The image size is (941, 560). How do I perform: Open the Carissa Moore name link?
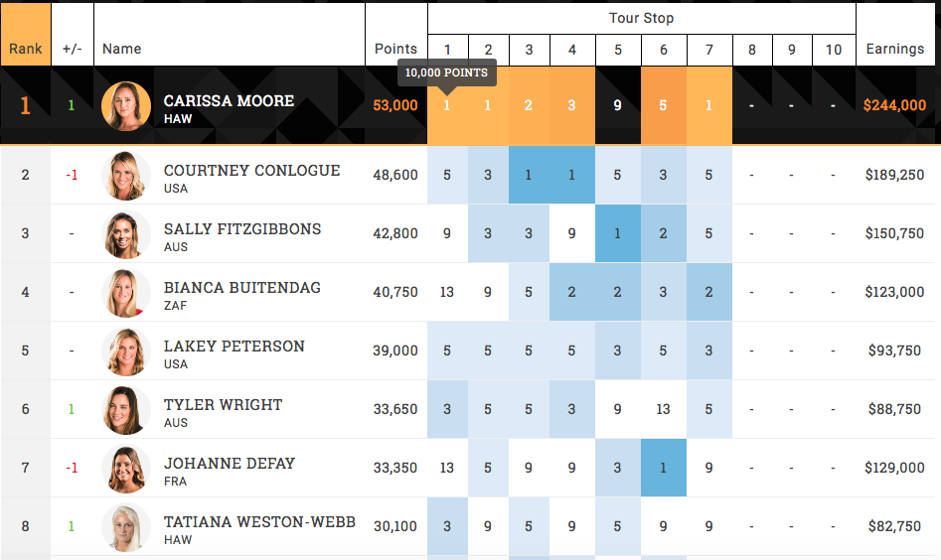click(229, 100)
